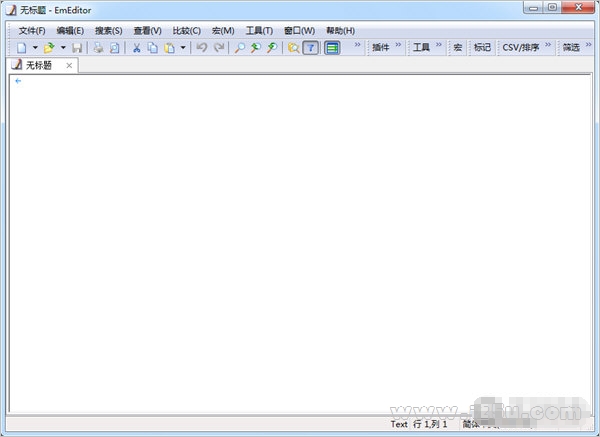Open the 比较(C) menu
The width and height of the screenshot is (600, 437).
pyautogui.click(x=187, y=31)
